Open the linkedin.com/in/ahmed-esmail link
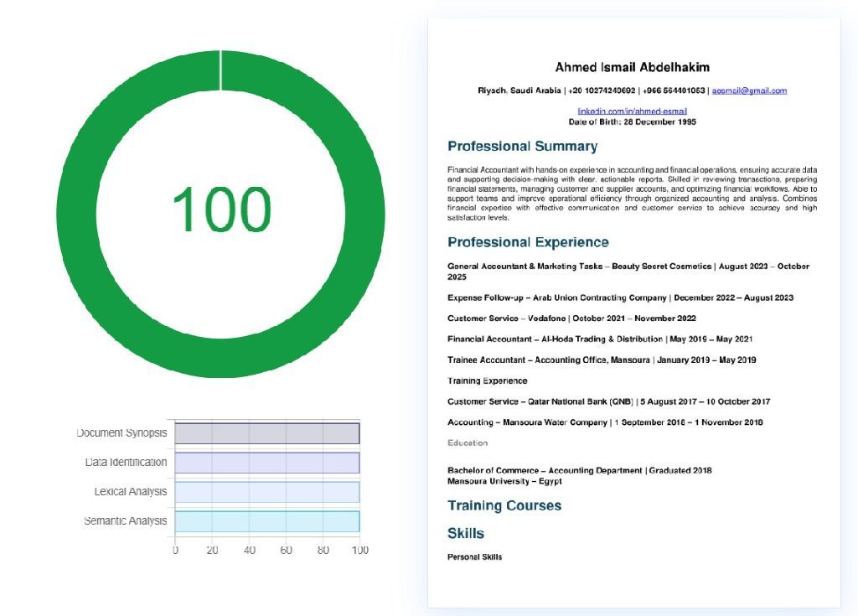This screenshot has height=616, width=858. click(632, 111)
